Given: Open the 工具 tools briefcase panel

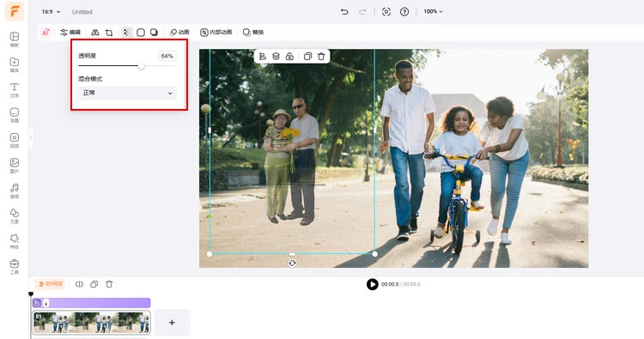Looking at the screenshot, I should click(x=15, y=266).
